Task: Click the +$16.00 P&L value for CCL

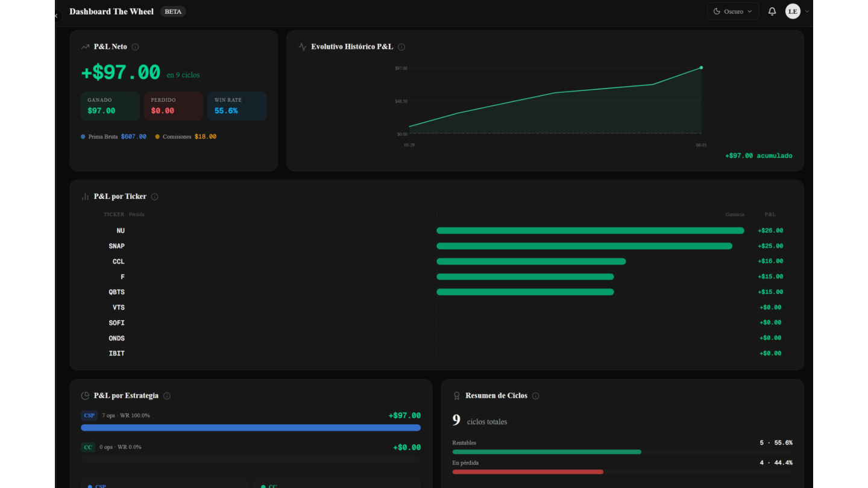Action: tap(770, 261)
